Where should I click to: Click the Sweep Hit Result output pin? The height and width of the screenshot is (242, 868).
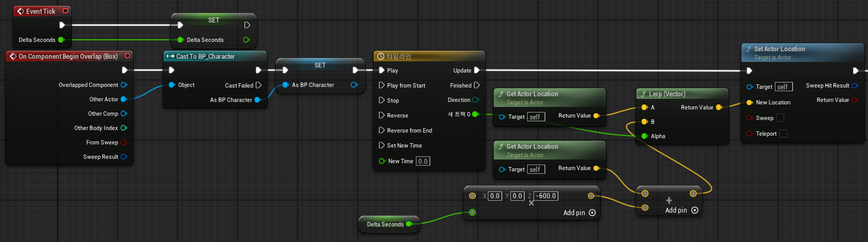[855, 85]
